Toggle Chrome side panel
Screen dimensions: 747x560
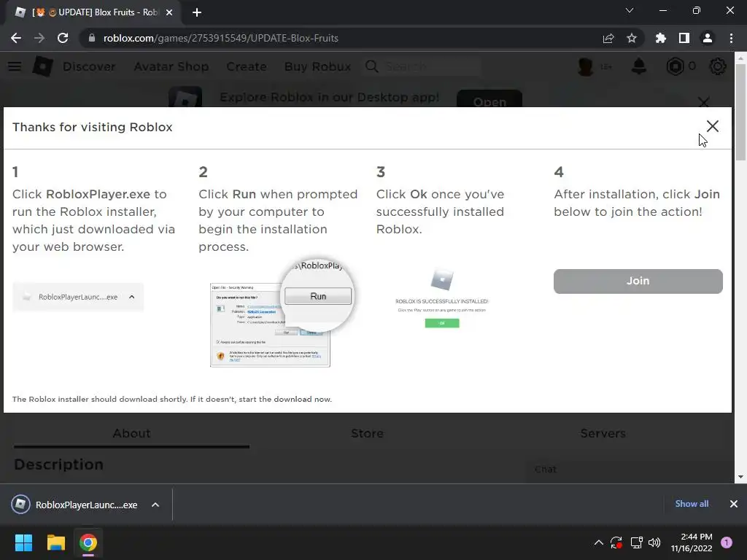(x=684, y=38)
